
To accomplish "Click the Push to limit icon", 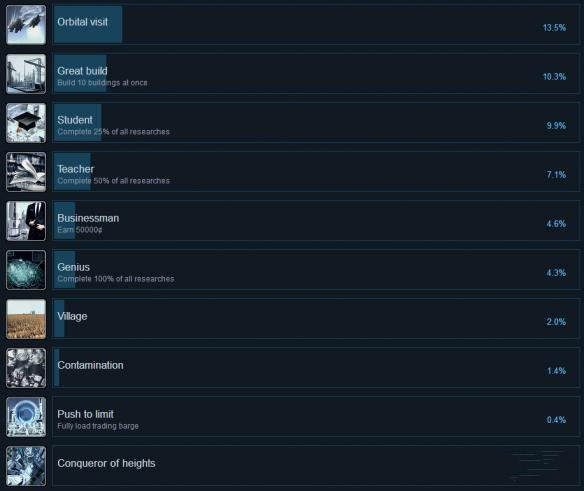I will 26,417.
